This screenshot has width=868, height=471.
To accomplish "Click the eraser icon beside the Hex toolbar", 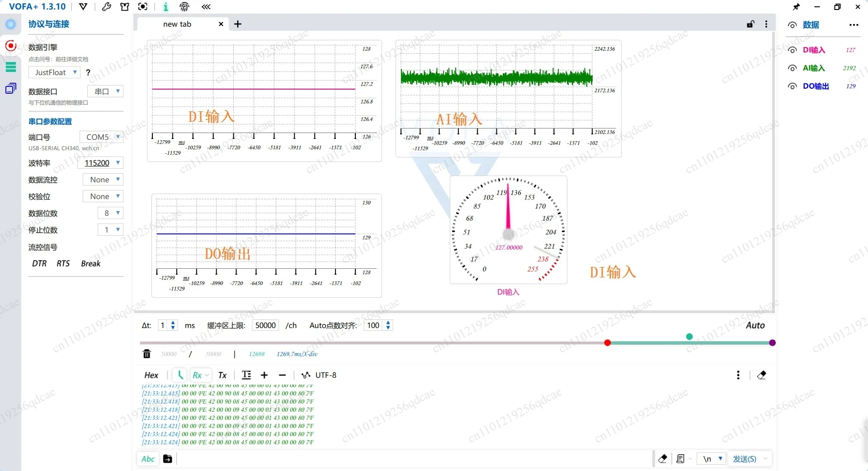I will pyautogui.click(x=762, y=375).
